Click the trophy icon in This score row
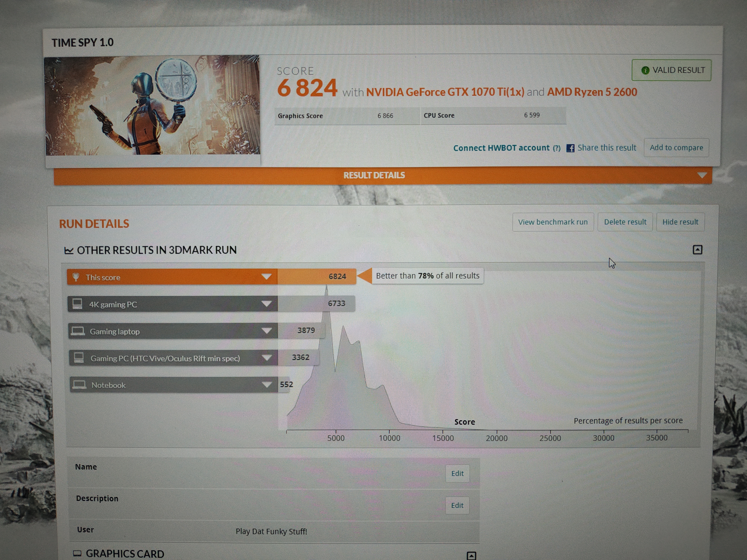The height and width of the screenshot is (560, 747). pos(76,277)
